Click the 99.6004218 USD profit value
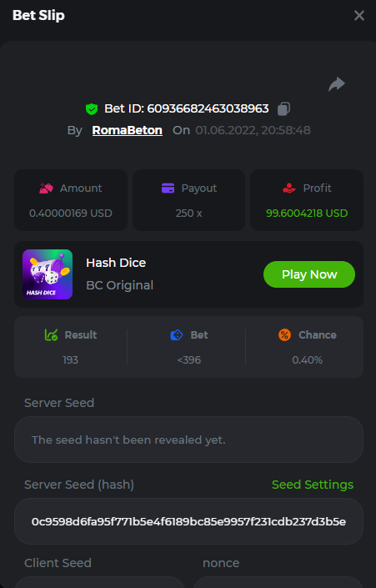376x588 pixels. [x=307, y=214]
